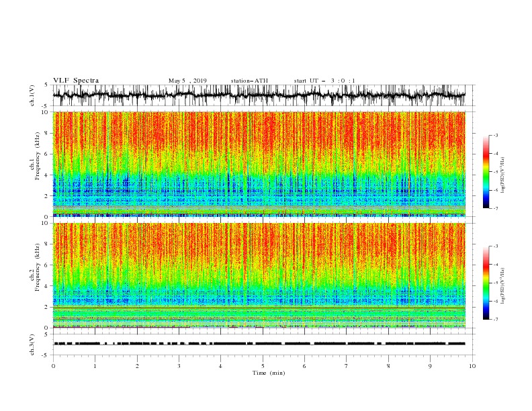Click time axis tick label "8"
532x411 pixels.
(x=388, y=366)
